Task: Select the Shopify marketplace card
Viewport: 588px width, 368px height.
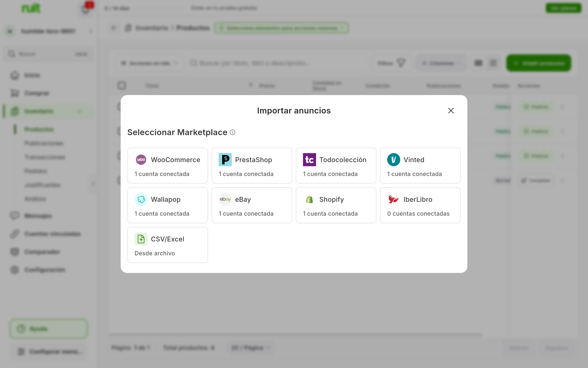Action: [336, 205]
